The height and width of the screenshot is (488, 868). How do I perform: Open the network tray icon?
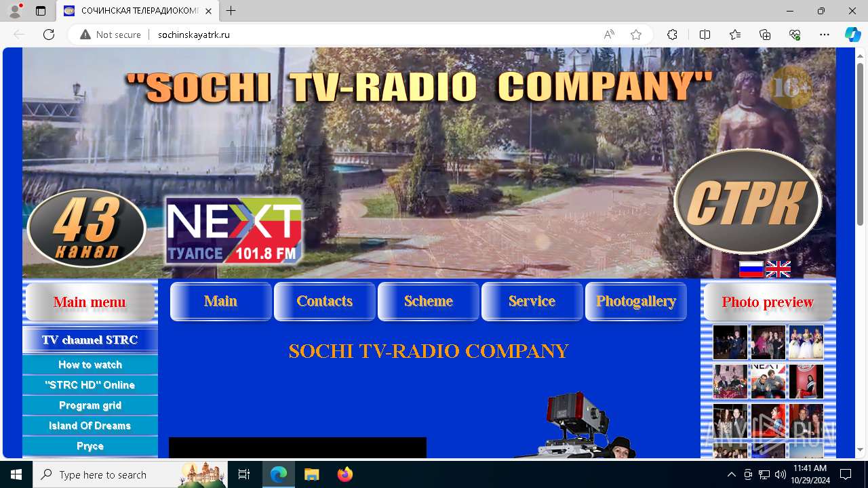tap(764, 474)
